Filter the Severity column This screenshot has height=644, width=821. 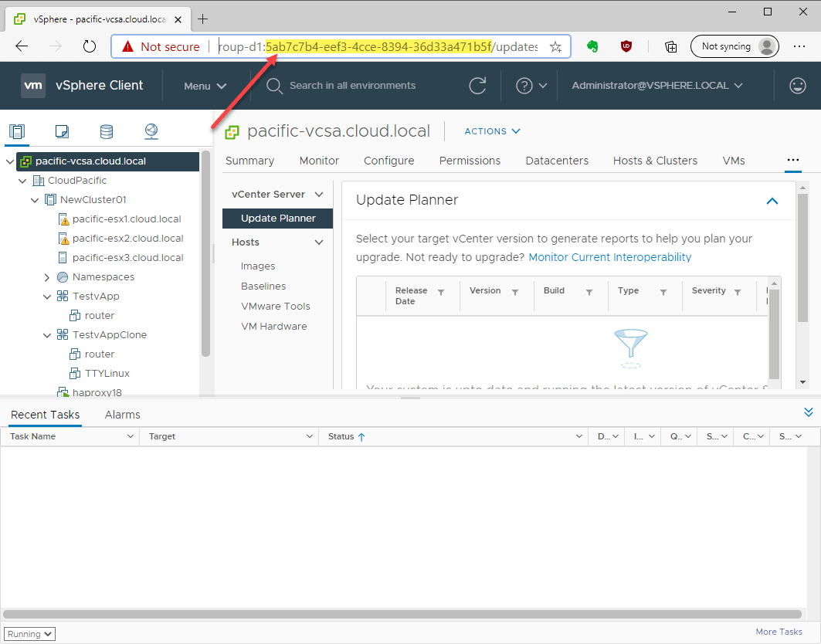point(738,293)
